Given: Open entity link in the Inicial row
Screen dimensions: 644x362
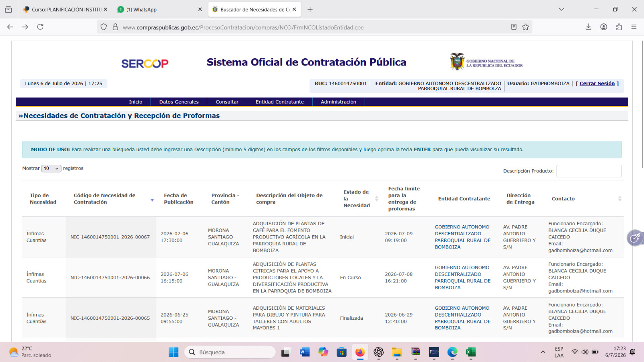Looking at the screenshot, I should tap(462, 237).
